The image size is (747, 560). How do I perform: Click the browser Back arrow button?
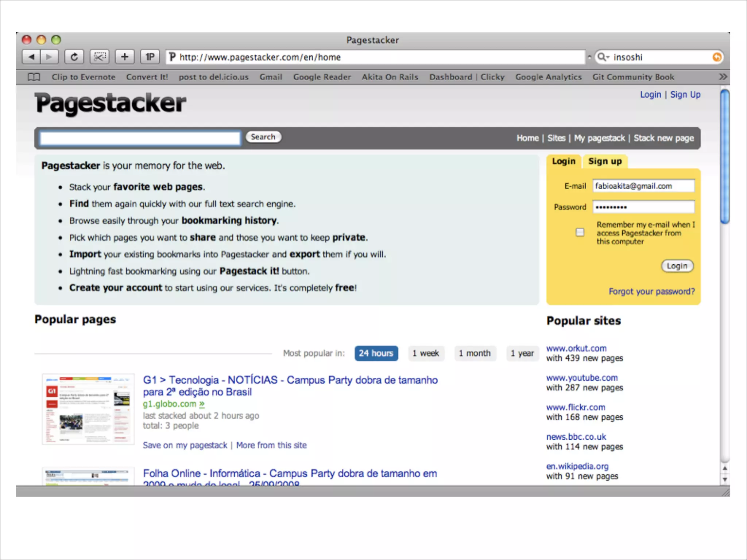pyautogui.click(x=31, y=57)
